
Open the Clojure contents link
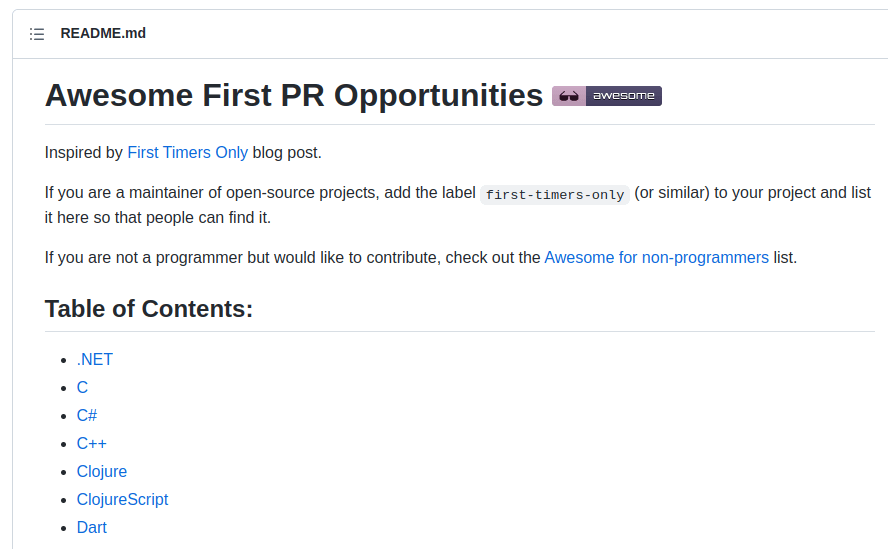pyautogui.click(x=102, y=472)
